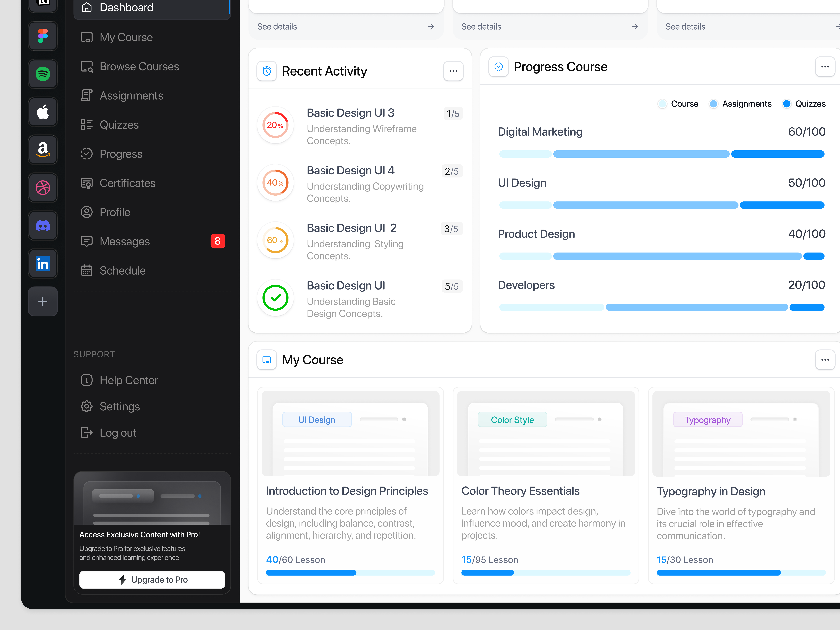The width and height of the screenshot is (840, 630).
Task: Open the Messages section with 8 notifications
Action: click(x=125, y=241)
